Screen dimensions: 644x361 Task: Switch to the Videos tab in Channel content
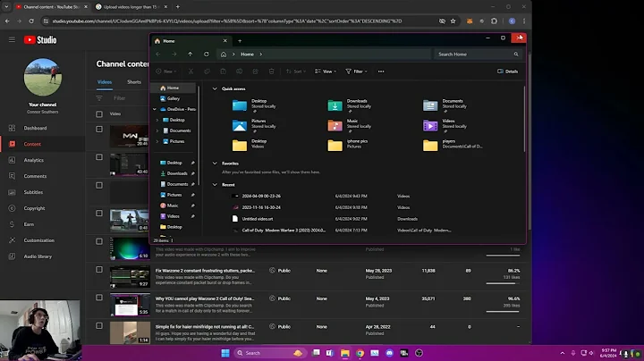coord(105,82)
